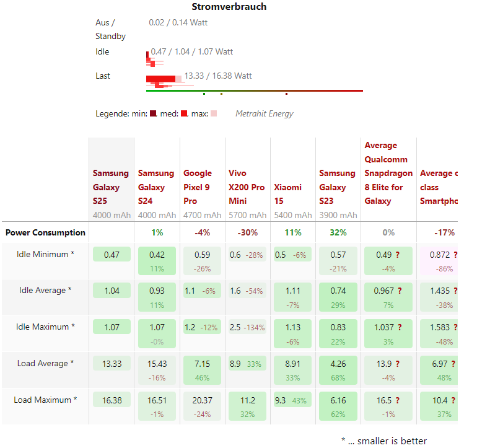Open Average Qualcomm Snapdragon 8 Elite link
Screen dimensions: 477x448
click(388, 173)
